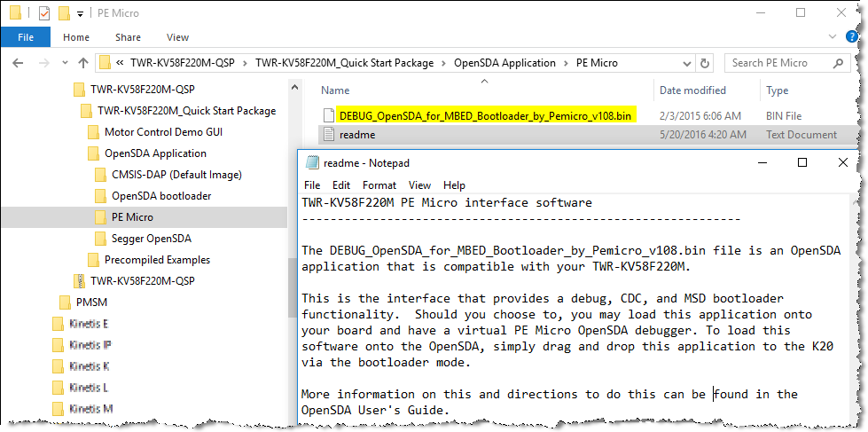Select Kinetis M folder in tree
The width and height of the screenshot is (868, 432).
coord(90,409)
